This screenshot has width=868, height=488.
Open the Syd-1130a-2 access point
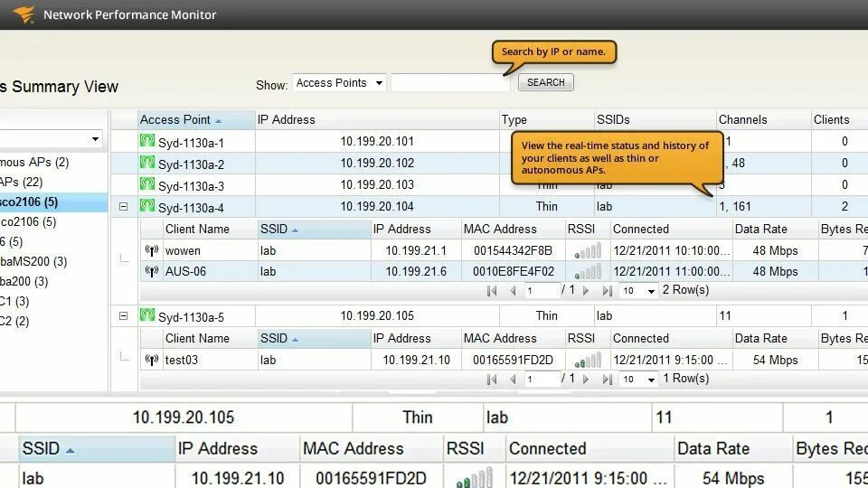click(x=191, y=164)
